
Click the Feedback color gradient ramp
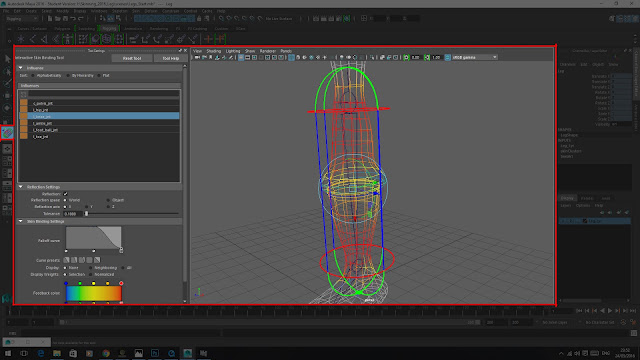click(93, 293)
